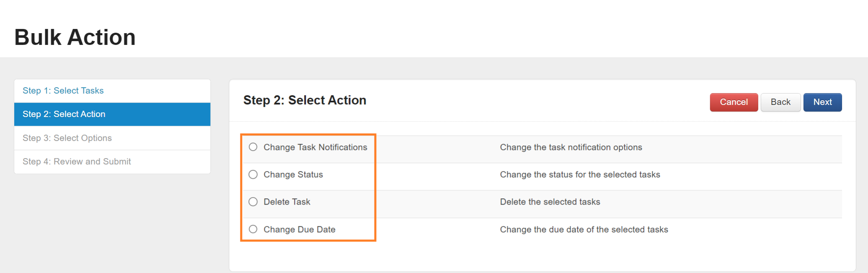Click the "Delete Task" label text
The width and height of the screenshot is (868, 273).
pyautogui.click(x=287, y=202)
